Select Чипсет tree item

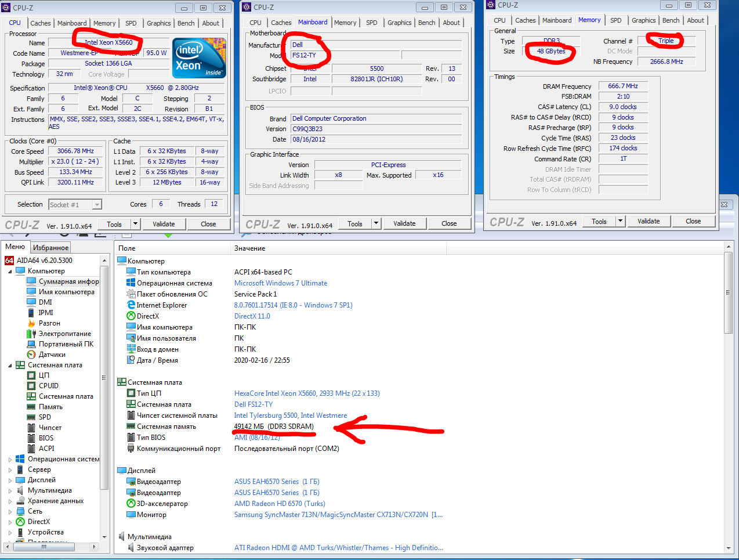click(50, 428)
